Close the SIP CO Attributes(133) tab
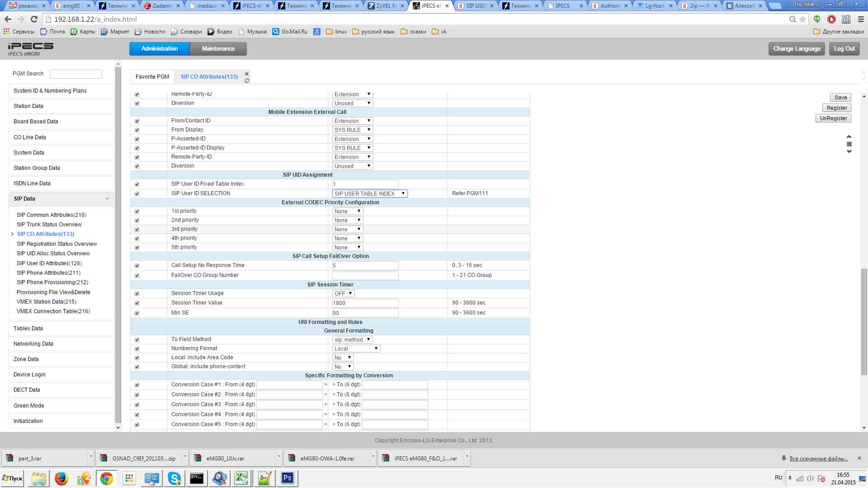This screenshot has height=488, width=868. 247,74
